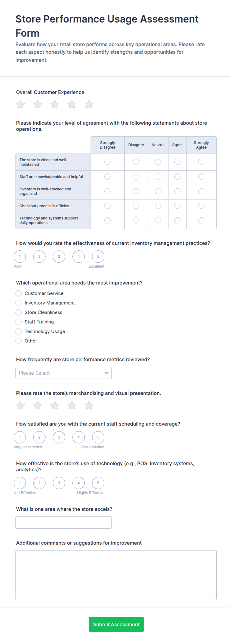Choose first star for merchandising presentation

pyautogui.click(x=20, y=405)
